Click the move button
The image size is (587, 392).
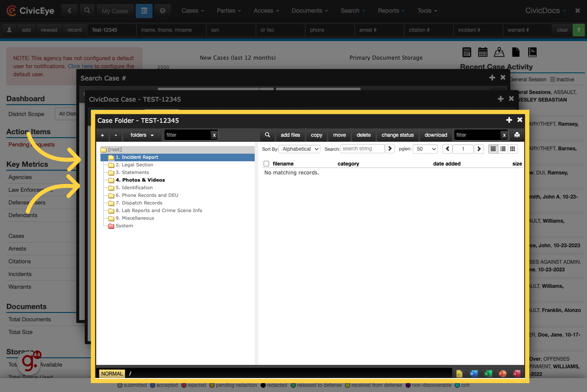[x=339, y=135]
